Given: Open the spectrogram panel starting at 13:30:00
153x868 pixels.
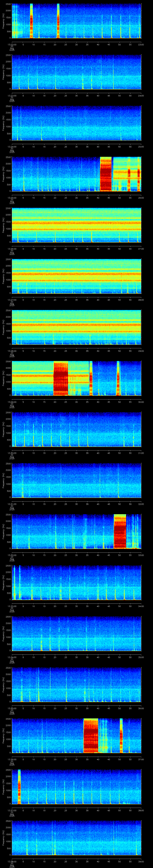Looking at the screenshot, I should point(76,429).
